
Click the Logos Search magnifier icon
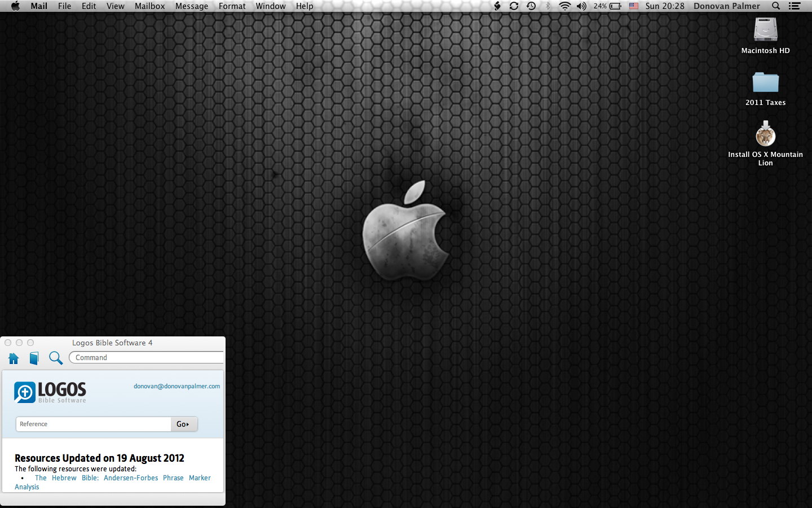click(x=55, y=358)
